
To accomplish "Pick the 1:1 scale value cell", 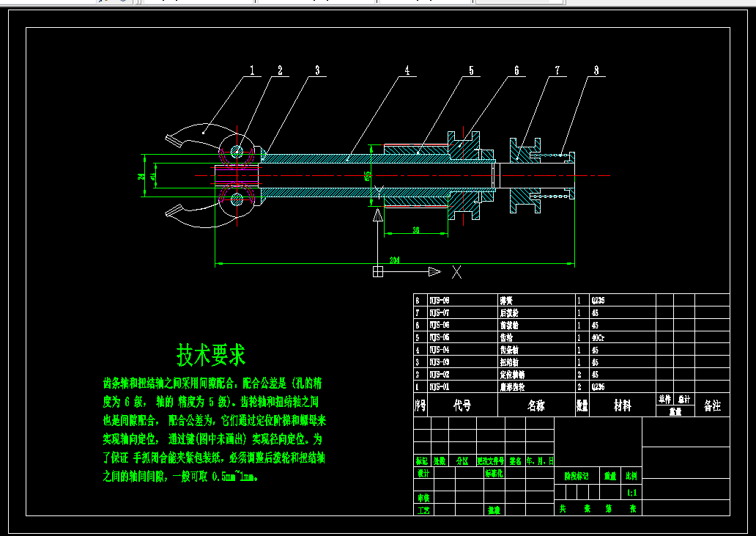I will coord(631,493).
